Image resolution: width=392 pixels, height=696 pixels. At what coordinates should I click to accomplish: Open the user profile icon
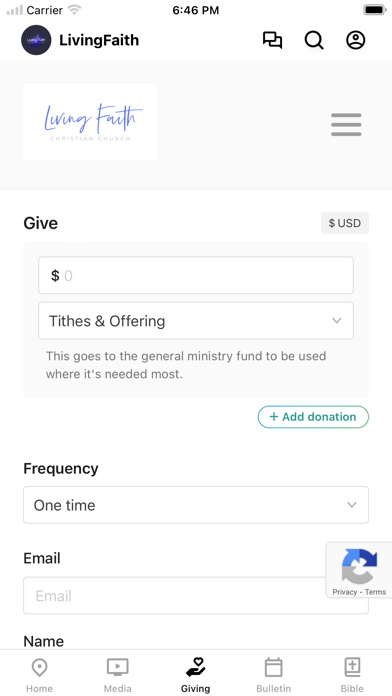(x=356, y=40)
